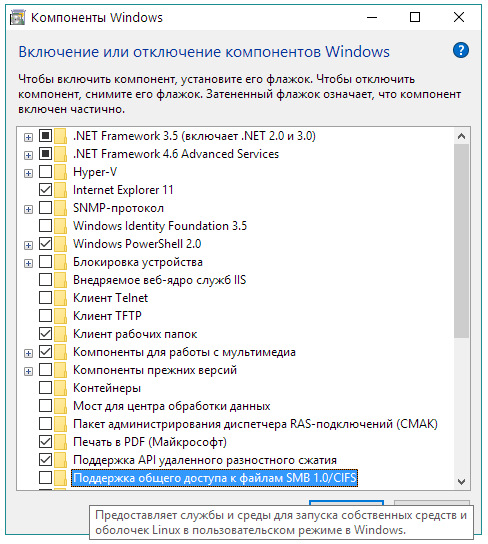Expand the .NET Framework 3.5 tree node
This screenshot has height=544, width=488.
pos(28,137)
